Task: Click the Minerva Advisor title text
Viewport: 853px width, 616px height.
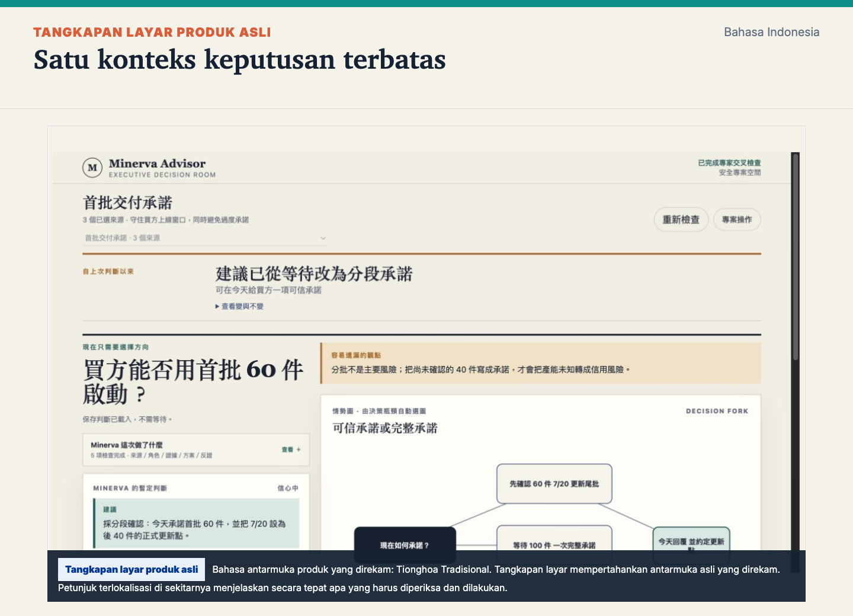Action: click(157, 163)
